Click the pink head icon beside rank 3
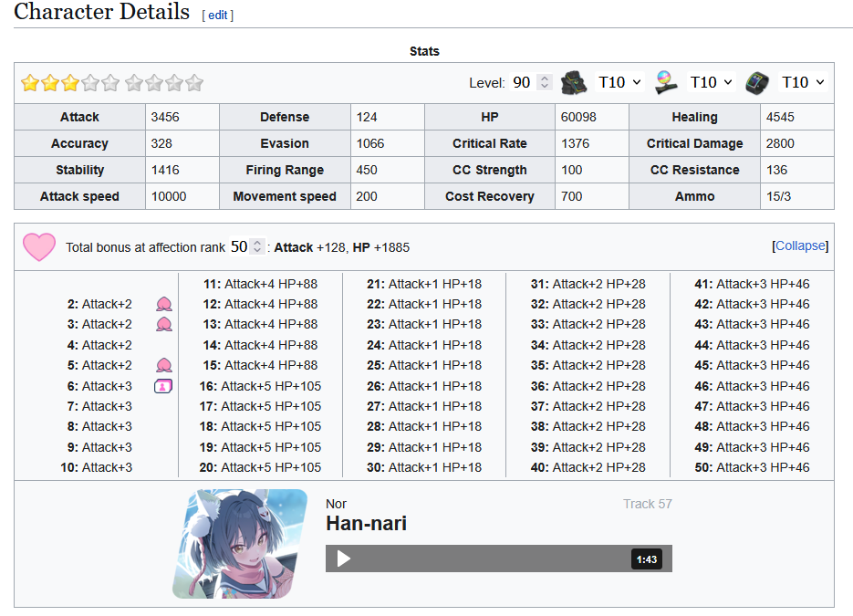The image size is (853, 616). 163,325
